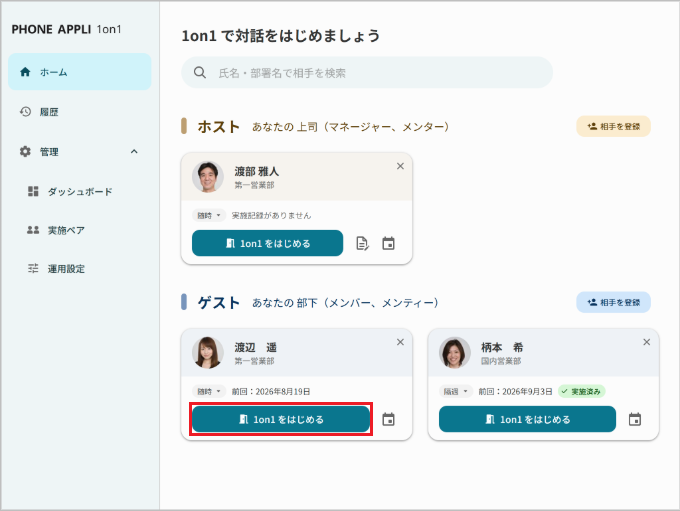Click the 運用設定 sliders icon
The image size is (680, 511).
click(33, 269)
